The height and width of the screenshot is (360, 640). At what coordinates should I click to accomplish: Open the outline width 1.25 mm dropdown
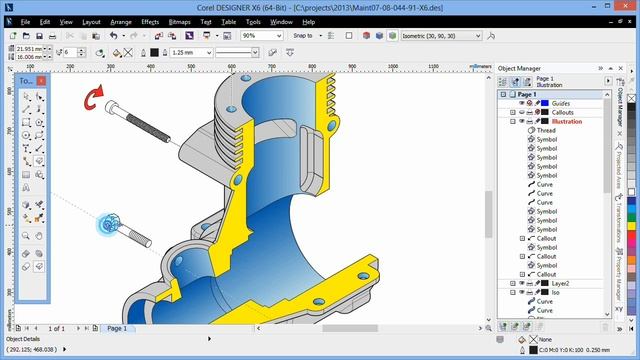209,53
